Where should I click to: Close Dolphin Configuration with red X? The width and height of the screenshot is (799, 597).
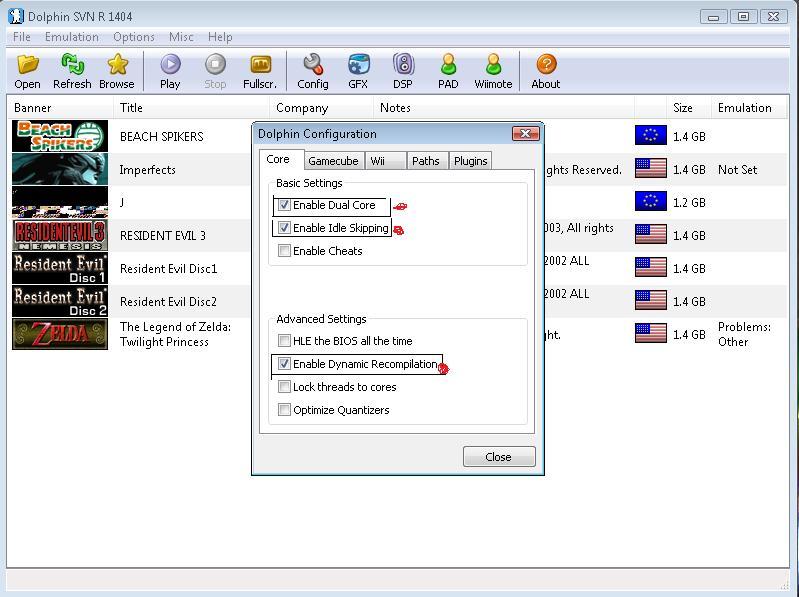(525, 133)
